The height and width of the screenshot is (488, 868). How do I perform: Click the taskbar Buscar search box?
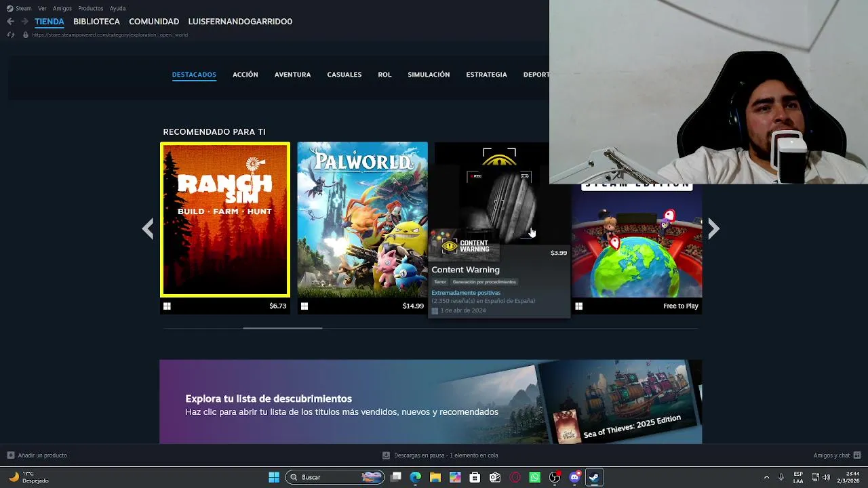point(336,477)
